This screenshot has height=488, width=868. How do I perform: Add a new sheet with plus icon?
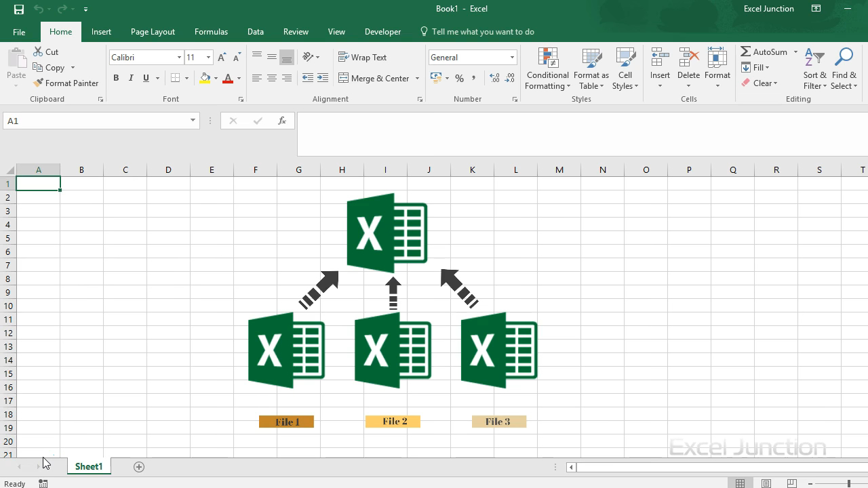tap(139, 466)
